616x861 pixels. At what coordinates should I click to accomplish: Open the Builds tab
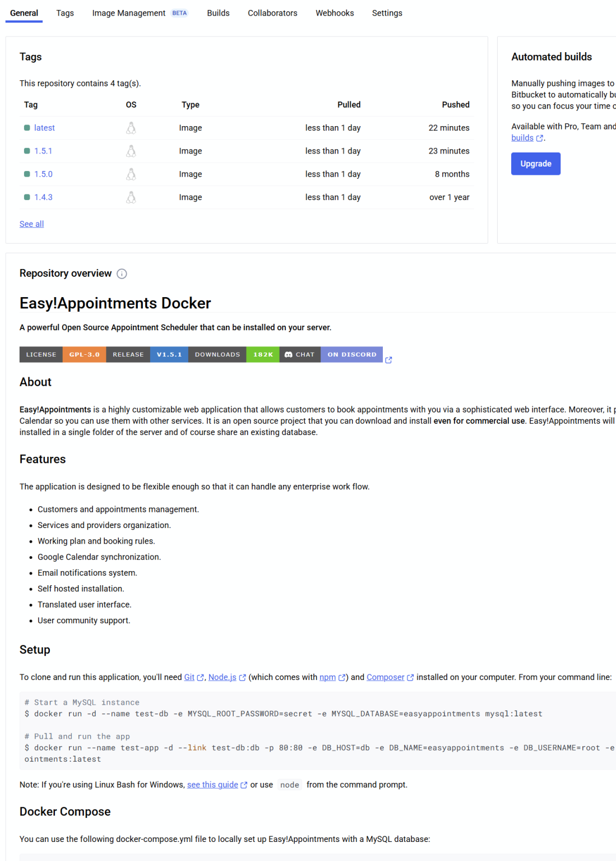point(218,13)
